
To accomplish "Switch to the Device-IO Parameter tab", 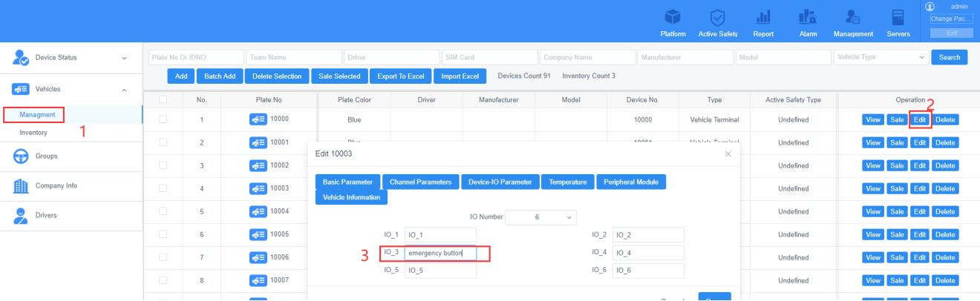I will 500,182.
